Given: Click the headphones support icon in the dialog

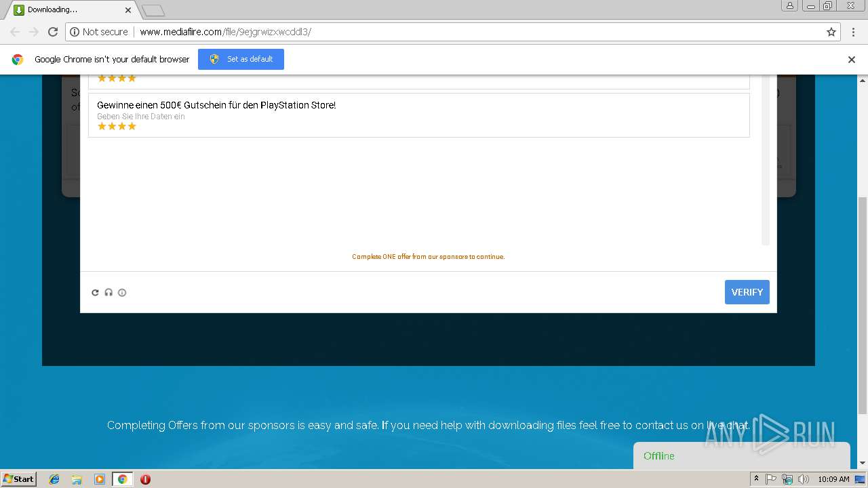Looking at the screenshot, I should (x=108, y=293).
